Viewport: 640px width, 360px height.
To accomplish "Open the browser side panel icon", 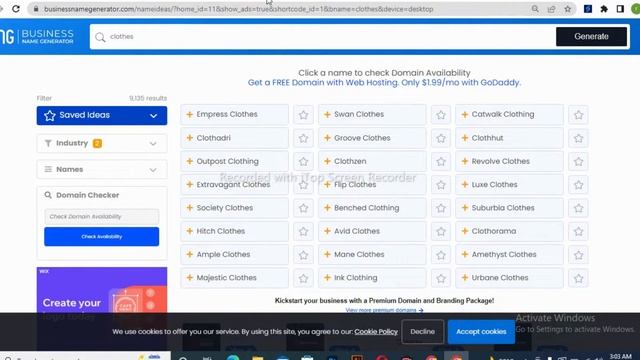I will 620,9.
